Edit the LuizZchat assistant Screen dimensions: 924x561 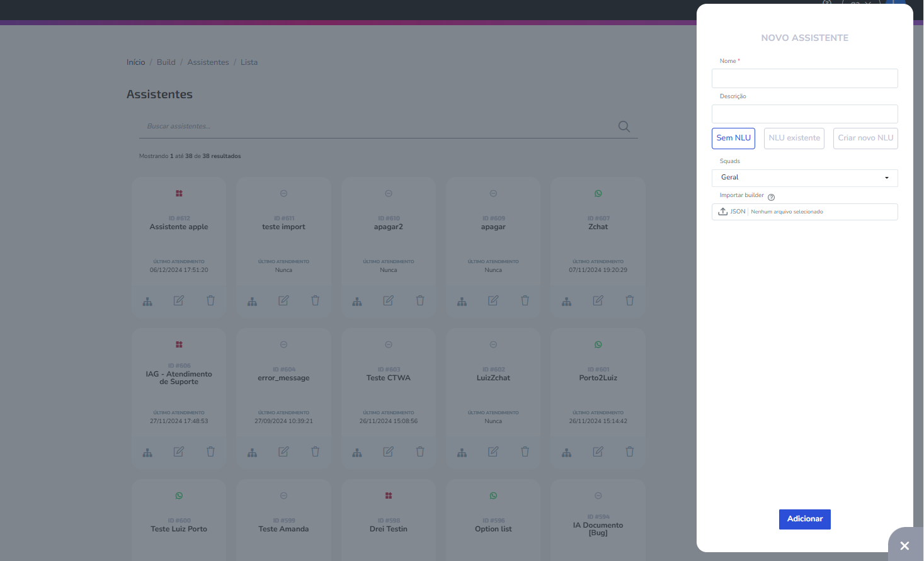493,452
